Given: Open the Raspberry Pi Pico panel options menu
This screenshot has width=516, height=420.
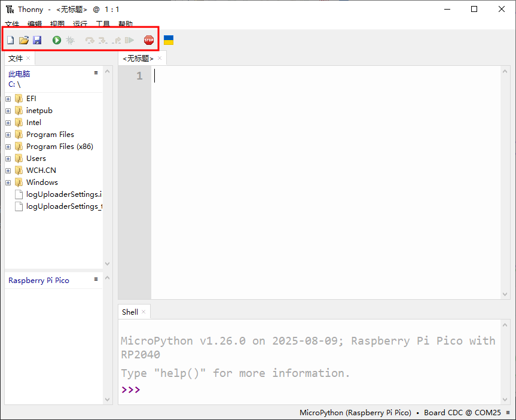Looking at the screenshot, I should coord(96,279).
